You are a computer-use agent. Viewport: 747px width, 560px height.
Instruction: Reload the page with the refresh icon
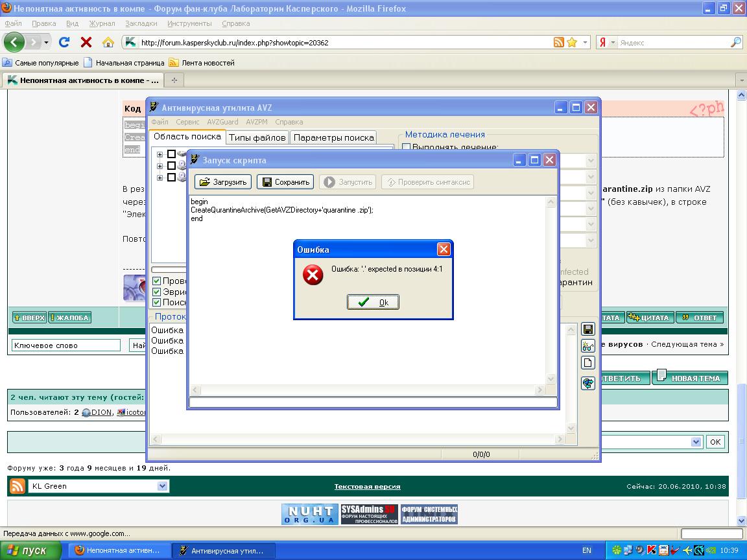pos(64,42)
